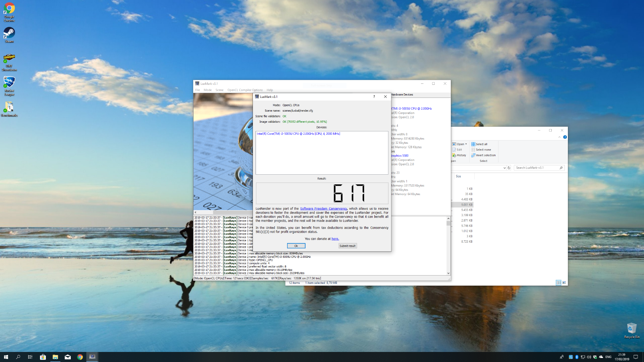Select the i3-5005U CPU hardware device
Viewport: 644px width, 362px height.
click(412, 109)
